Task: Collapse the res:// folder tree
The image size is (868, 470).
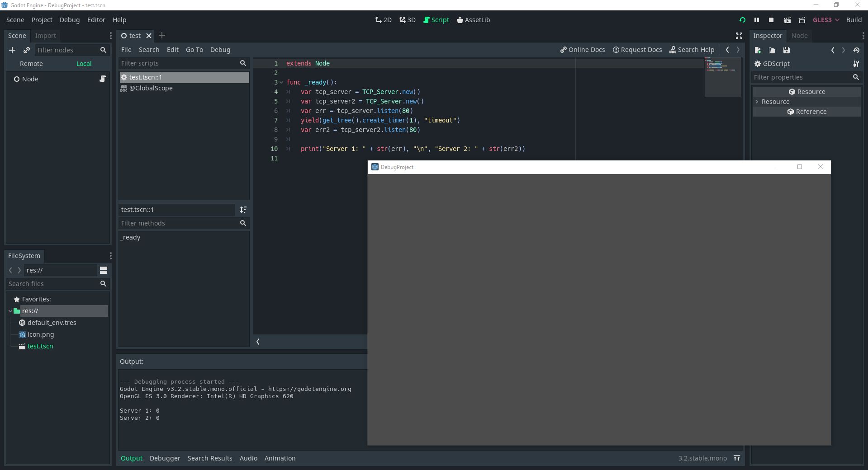Action: [10, 311]
